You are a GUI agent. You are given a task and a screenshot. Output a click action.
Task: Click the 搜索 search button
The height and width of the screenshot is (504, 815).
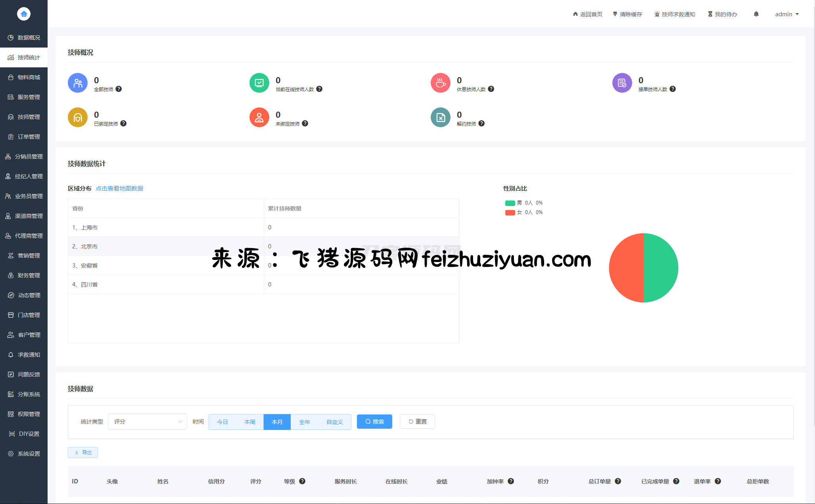(x=374, y=422)
